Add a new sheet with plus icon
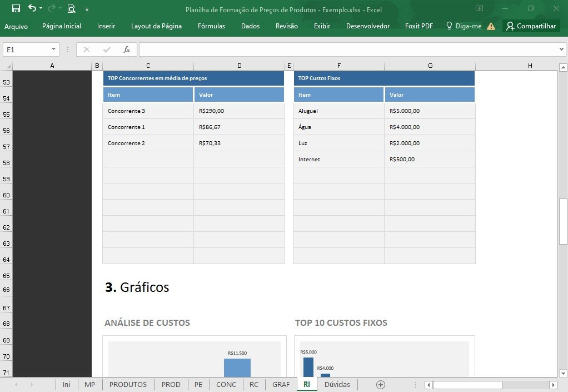568x392 pixels. click(x=380, y=385)
